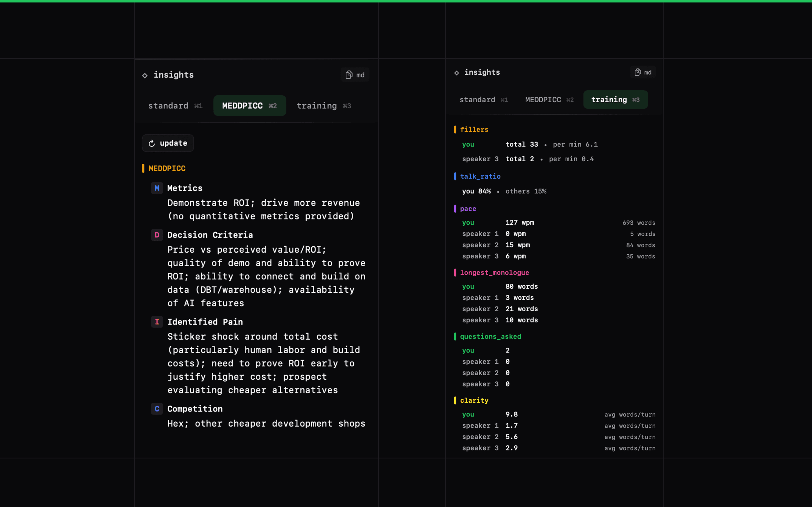
Task: Select the active training tab on right
Action: pyautogui.click(x=615, y=100)
